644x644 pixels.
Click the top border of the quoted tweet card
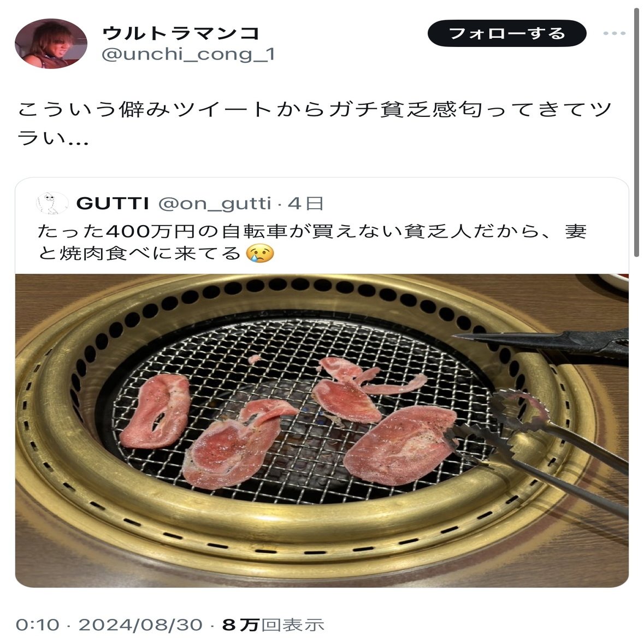click(x=322, y=178)
